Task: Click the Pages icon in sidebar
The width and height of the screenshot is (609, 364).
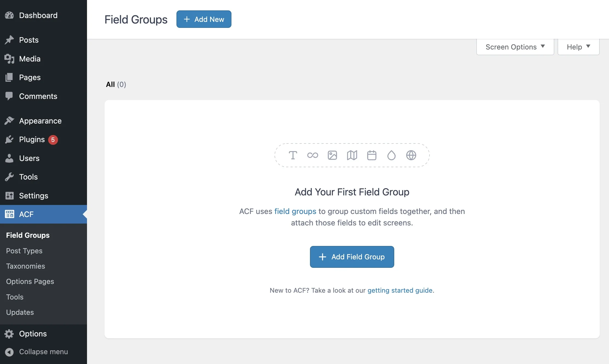Action: pyautogui.click(x=9, y=77)
